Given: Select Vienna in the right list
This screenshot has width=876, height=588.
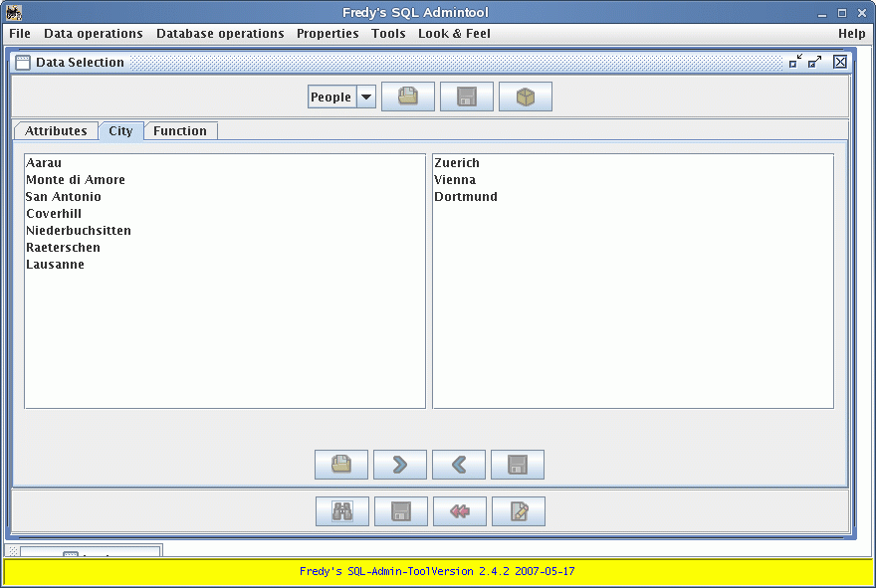Looking at the screenshot, I should [x=455, y=180].
